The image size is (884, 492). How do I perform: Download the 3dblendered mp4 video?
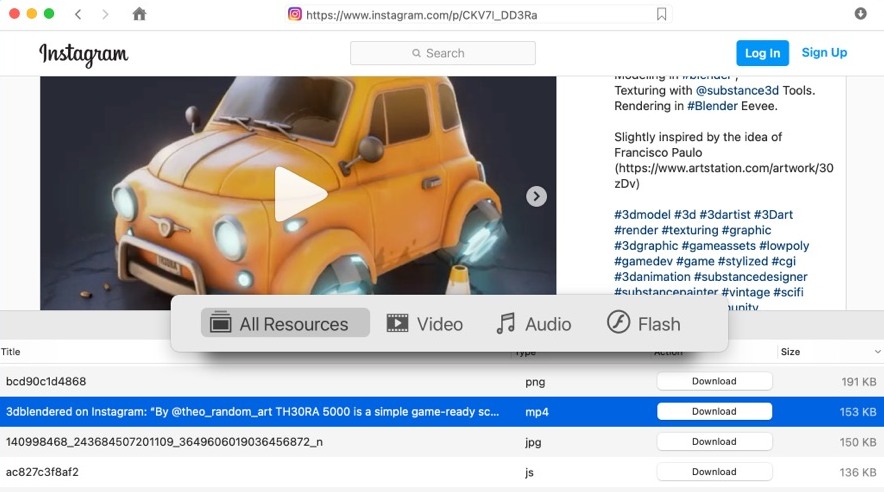tap(714, 411)
